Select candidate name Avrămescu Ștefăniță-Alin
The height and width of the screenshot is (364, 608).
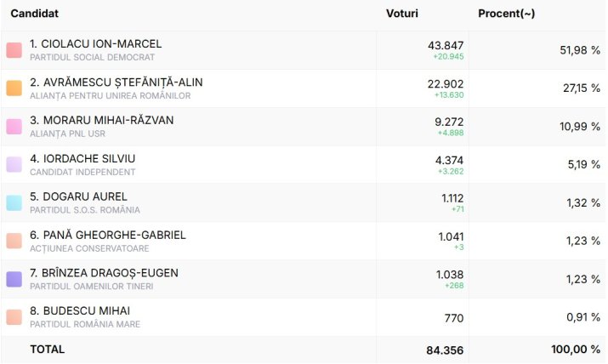pos(116,82)
